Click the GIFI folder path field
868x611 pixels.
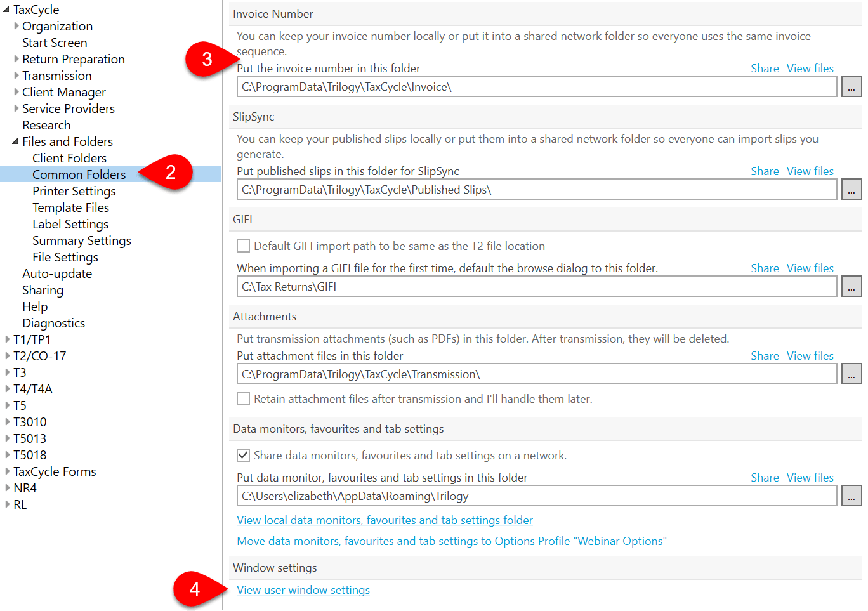tap(537, 286)
